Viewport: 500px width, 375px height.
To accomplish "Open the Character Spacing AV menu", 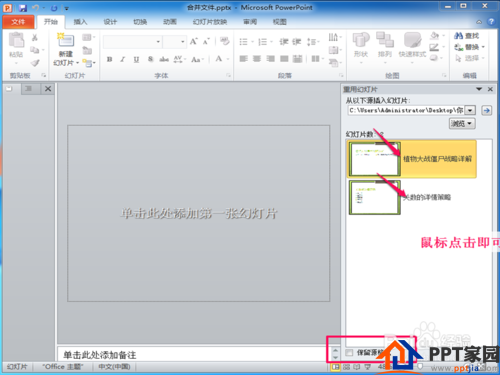I will [x=179, y=59].
